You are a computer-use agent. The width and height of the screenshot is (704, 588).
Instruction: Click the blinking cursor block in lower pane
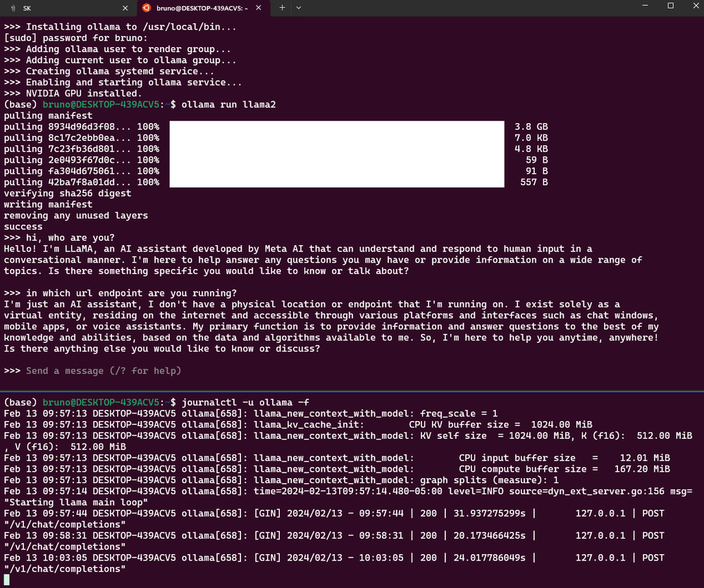6,580
